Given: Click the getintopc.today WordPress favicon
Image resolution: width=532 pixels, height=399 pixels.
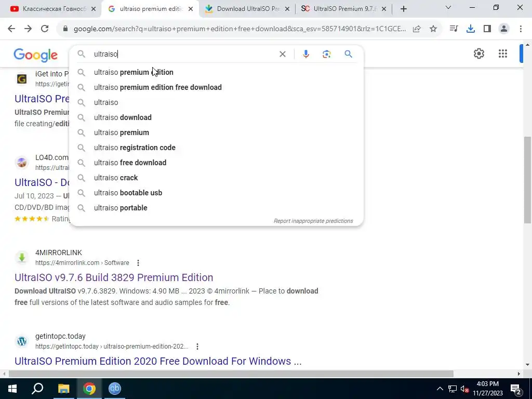Looking at the screenshot, I should pos(22,341).
